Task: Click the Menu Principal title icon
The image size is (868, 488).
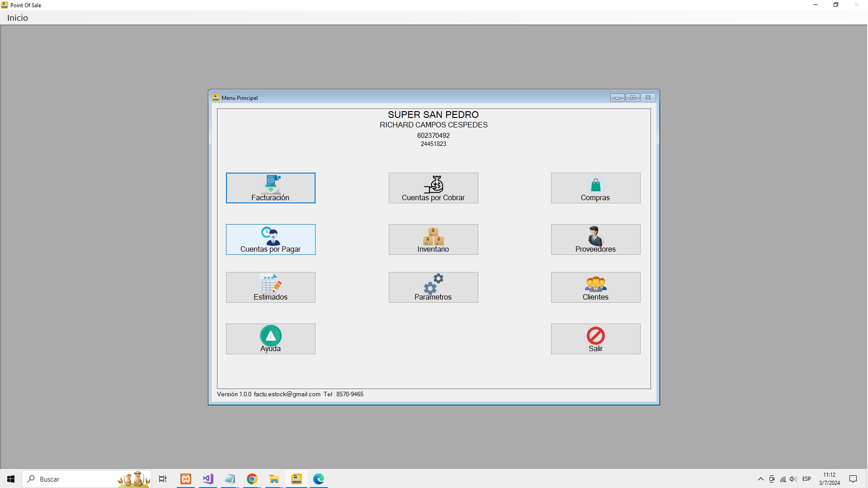Action: 216,98
